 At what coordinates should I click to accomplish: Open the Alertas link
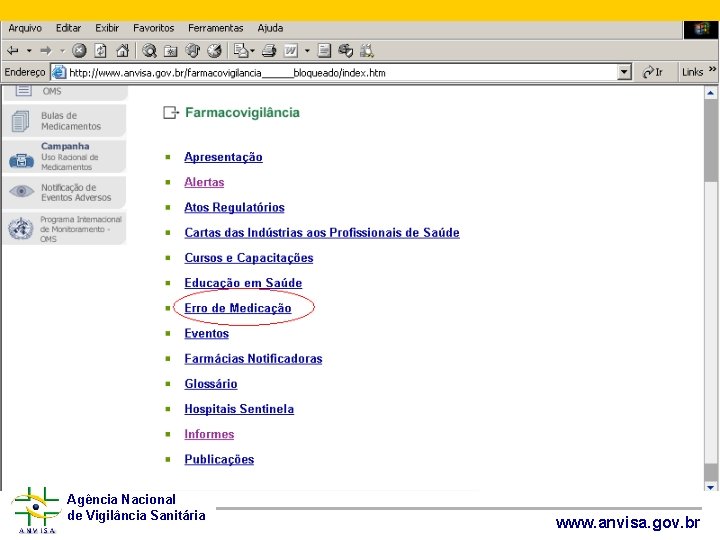[x=204, y=182]
